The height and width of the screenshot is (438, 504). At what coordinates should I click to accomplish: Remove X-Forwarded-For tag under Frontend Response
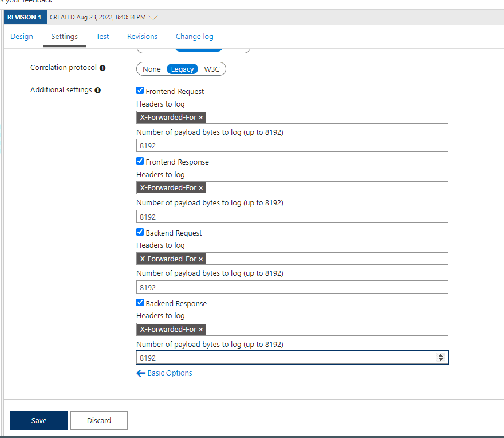click(201, 188)
